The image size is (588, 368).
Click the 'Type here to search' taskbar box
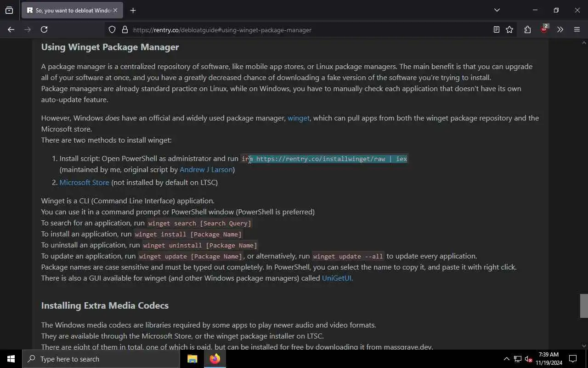pos(101,359)
